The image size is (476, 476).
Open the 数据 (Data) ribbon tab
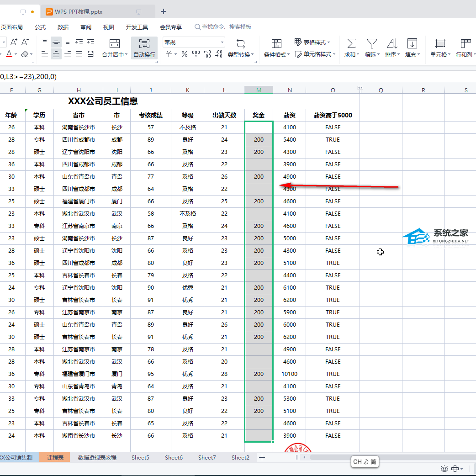(63, 27)
